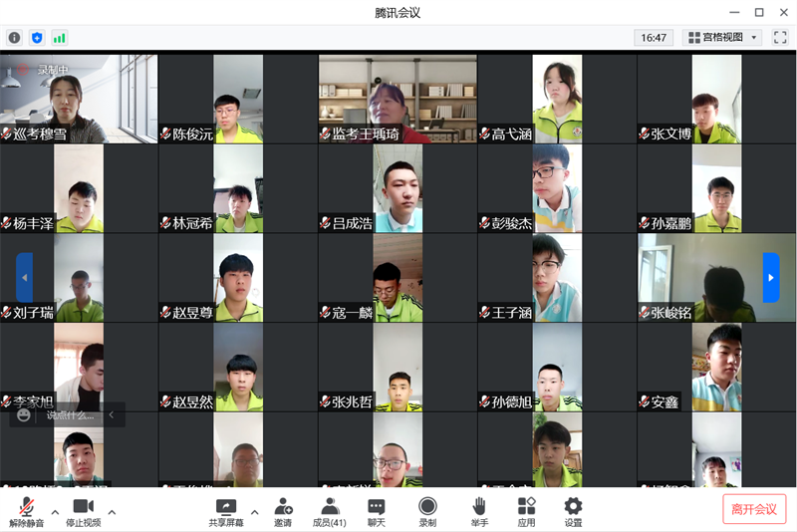The image size is (797, 532).
Task: Enter full screen mode
Action: pos(780,37)
